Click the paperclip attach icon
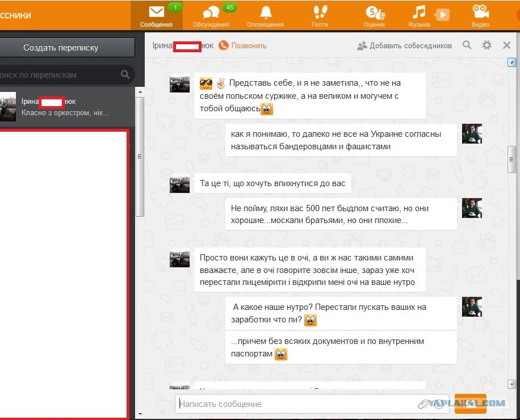Screen dimensions: 520x420 coord(423,404)
